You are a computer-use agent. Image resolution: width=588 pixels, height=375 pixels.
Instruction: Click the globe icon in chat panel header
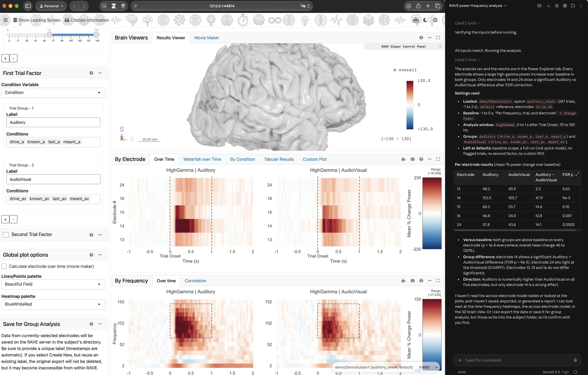(x=565, y=6)
